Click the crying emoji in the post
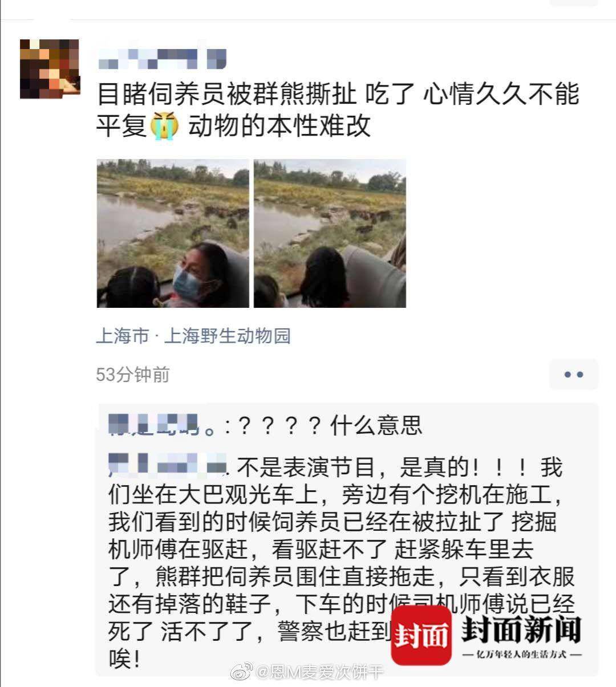Screen dimensions: 616x687 pos(164,126)
